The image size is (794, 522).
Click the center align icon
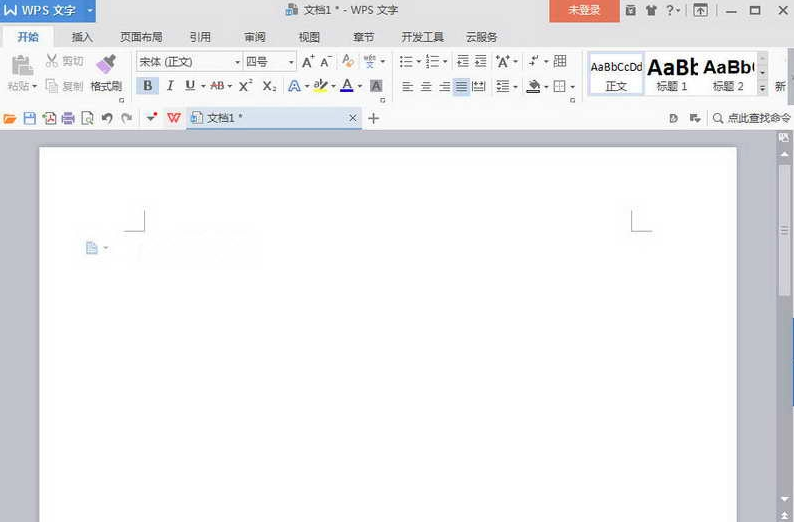click(426, 87)
